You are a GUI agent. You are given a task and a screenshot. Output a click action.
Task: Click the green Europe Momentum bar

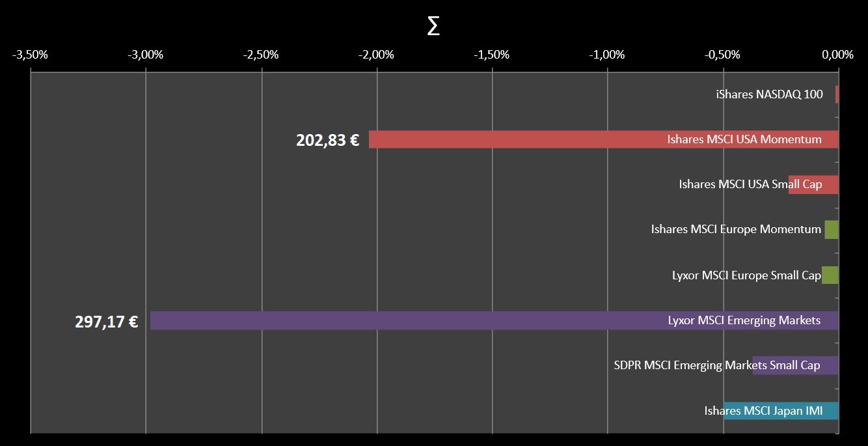(x=832, y=230)
